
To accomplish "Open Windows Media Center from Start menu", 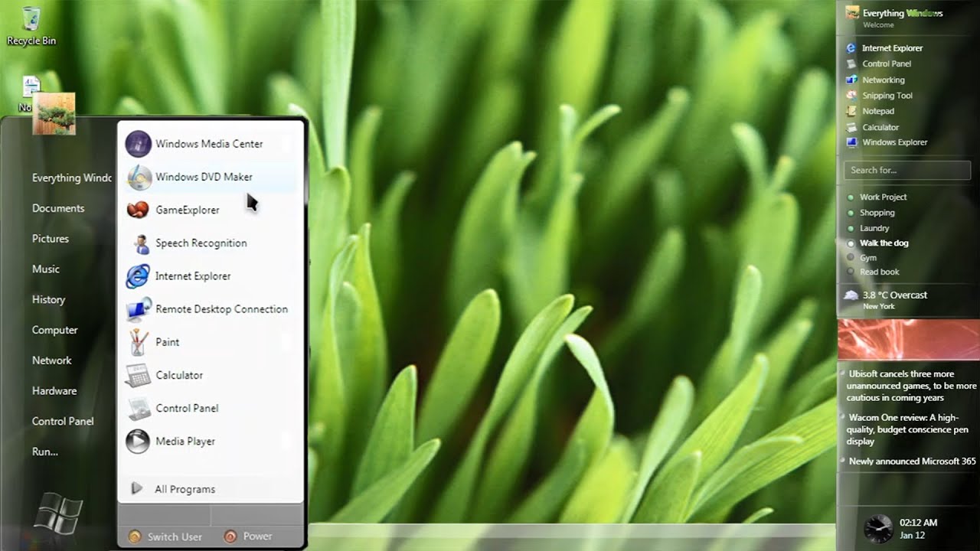I will tap(210, 144).
